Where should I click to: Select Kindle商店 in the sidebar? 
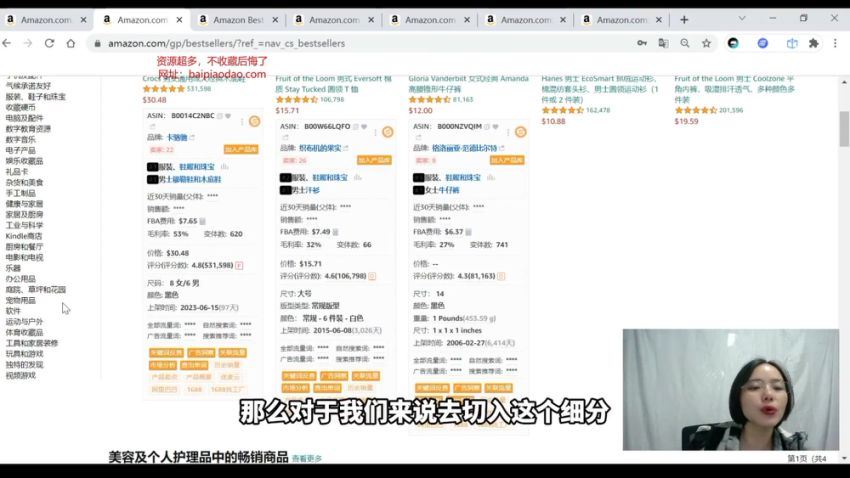click(24, 236)
